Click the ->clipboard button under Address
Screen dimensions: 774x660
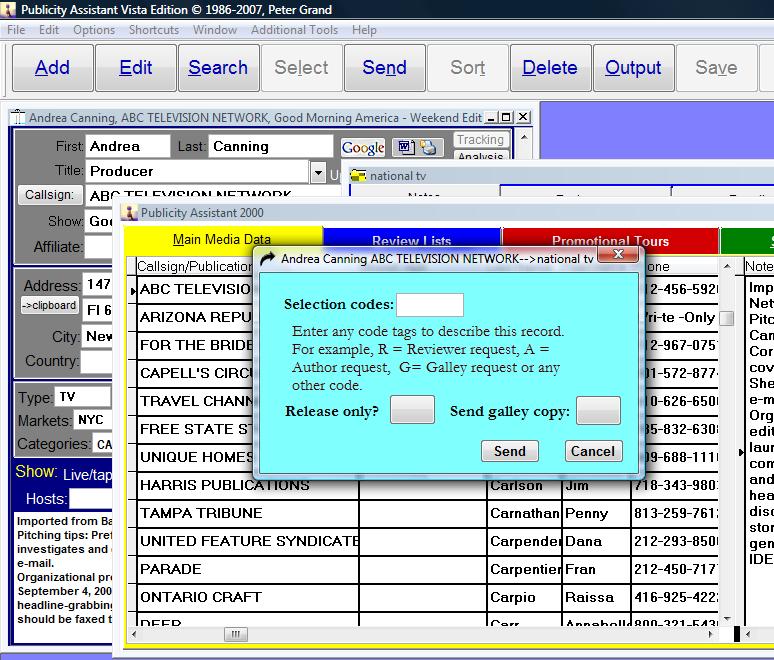49,306
